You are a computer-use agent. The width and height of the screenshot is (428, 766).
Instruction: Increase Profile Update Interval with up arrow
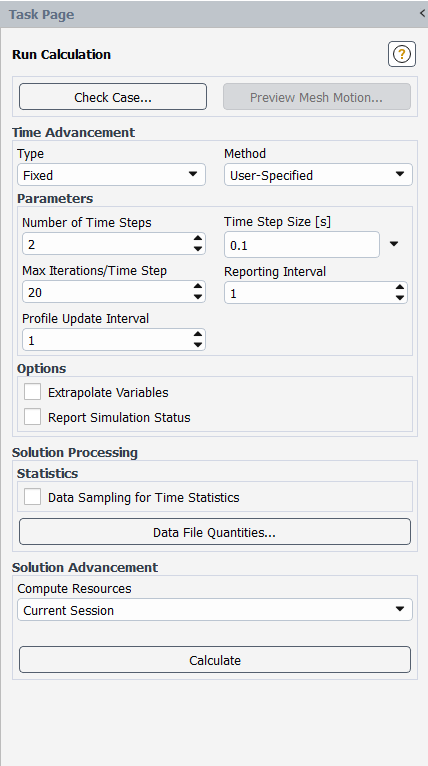click(197, 335)
